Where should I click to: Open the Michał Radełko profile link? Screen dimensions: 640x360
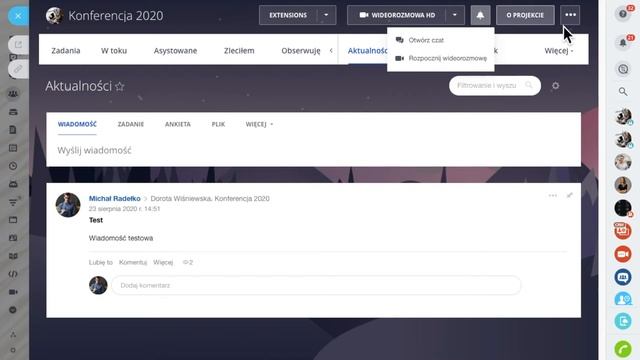tap(115, 198)
